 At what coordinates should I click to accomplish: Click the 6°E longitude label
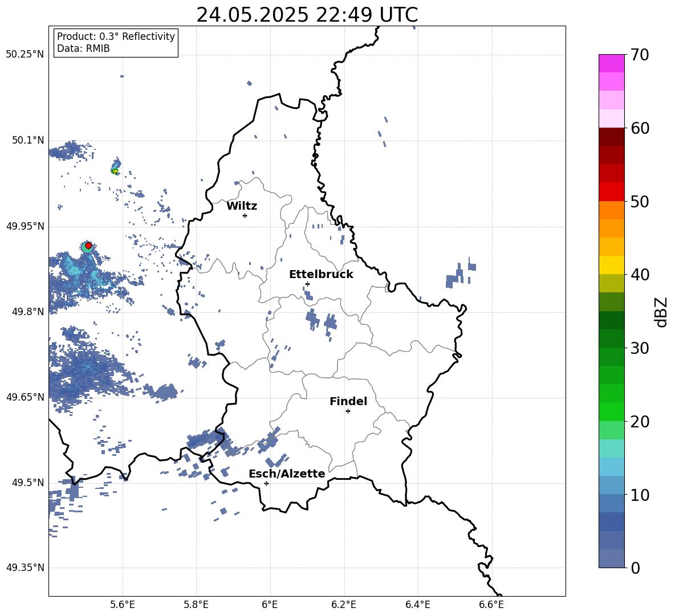270,605
